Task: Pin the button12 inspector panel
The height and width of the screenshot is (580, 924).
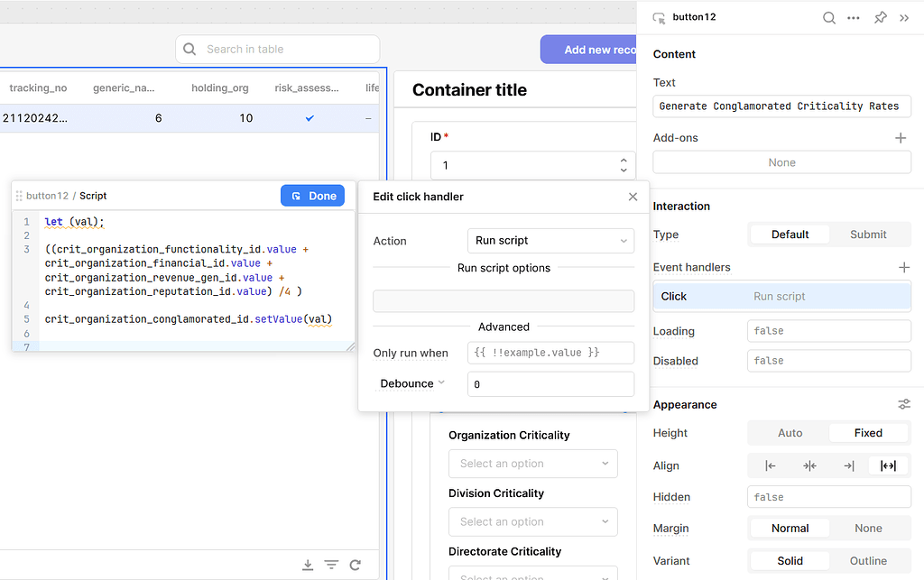Action: click(881, 18)
